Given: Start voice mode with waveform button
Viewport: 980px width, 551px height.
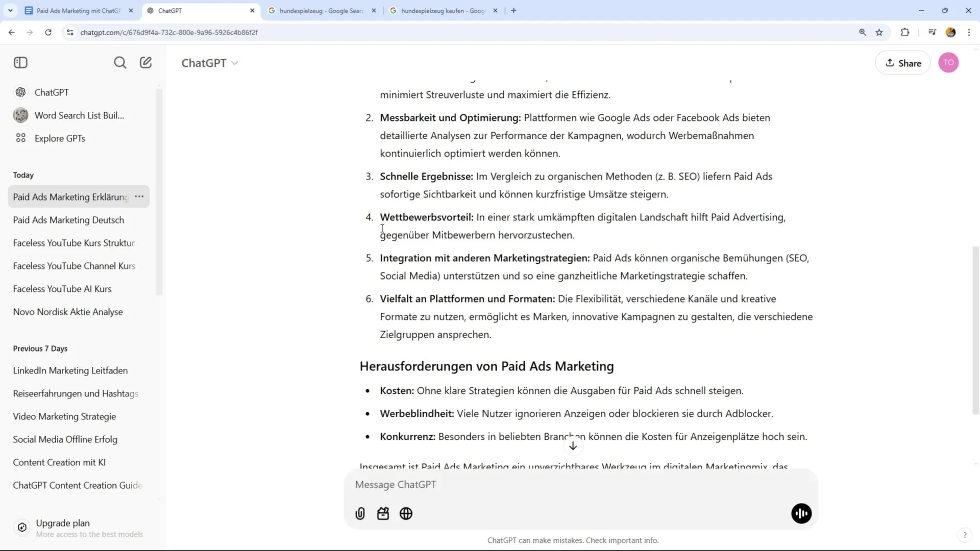Looking at the screenshot, I should [801, 514].
